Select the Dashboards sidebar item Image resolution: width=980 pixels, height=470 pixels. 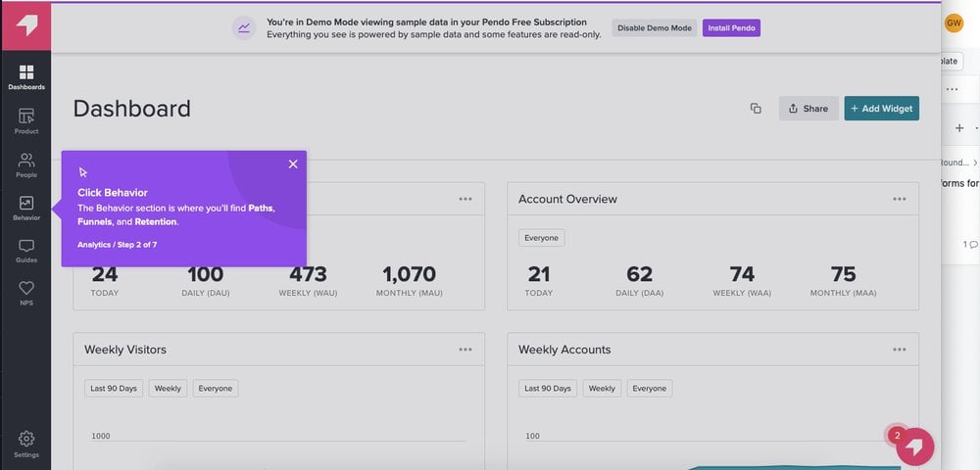click(26, 76)
